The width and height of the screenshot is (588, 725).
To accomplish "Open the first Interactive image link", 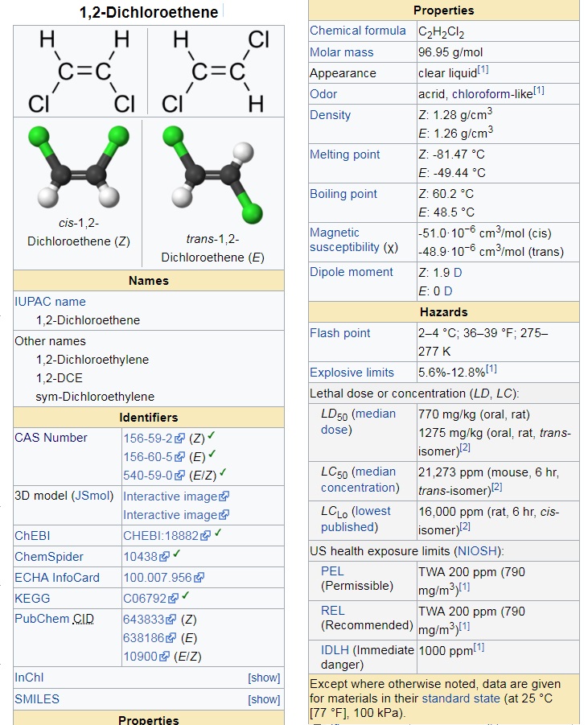I will [x=175, y=496].
